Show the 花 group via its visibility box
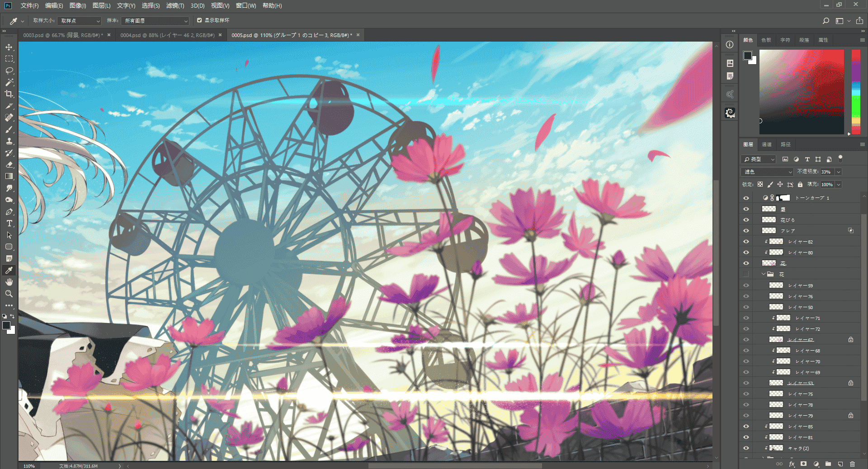This screenshot has height=469, width=868. (746, 274)
